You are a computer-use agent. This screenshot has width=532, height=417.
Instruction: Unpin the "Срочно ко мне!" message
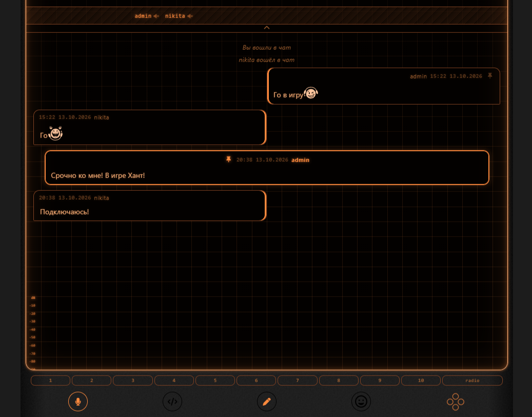tap(229, 159)
